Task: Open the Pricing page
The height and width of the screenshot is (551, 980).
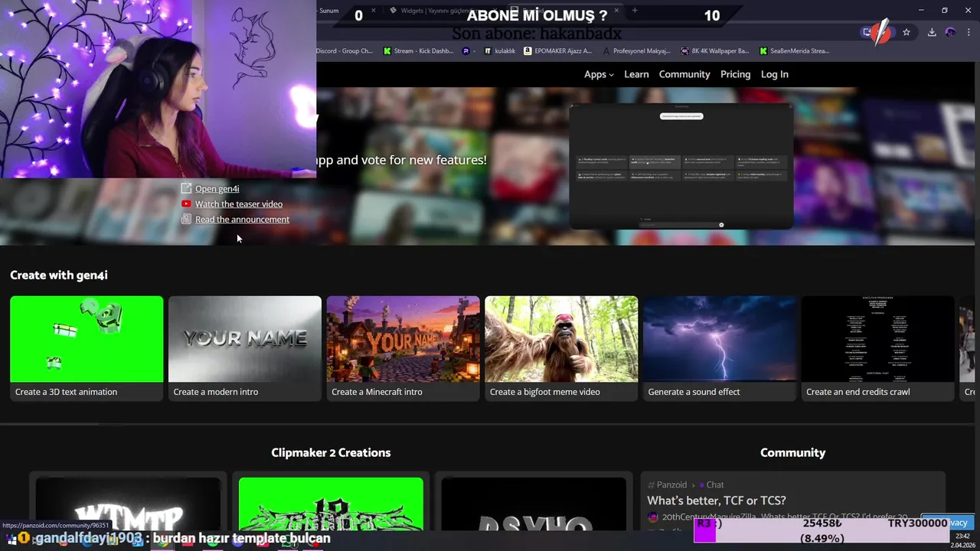Action: (x=735, y=74)
